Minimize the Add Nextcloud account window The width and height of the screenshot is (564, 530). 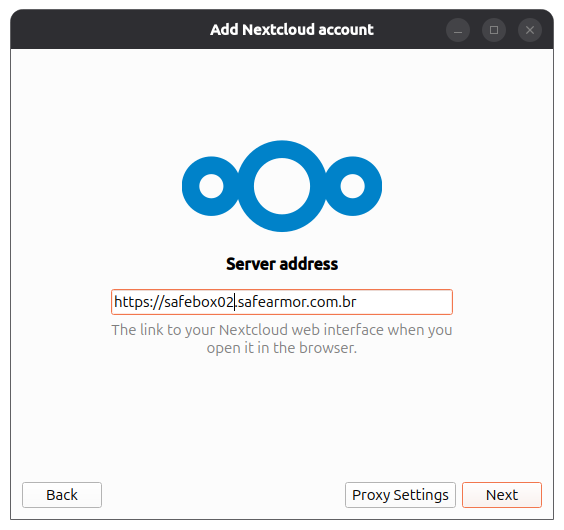(x=458, y=30)
